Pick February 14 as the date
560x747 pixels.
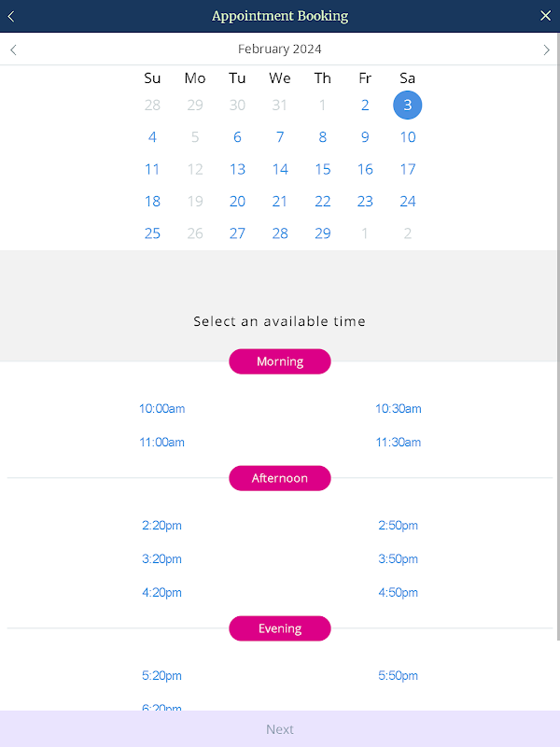280,169
